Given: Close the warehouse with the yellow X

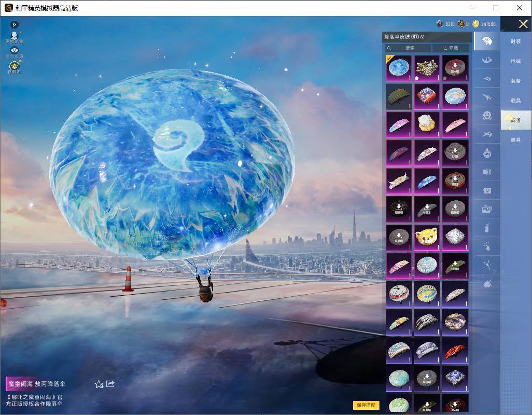Looking at the screenshot, I should click(523, 24).
